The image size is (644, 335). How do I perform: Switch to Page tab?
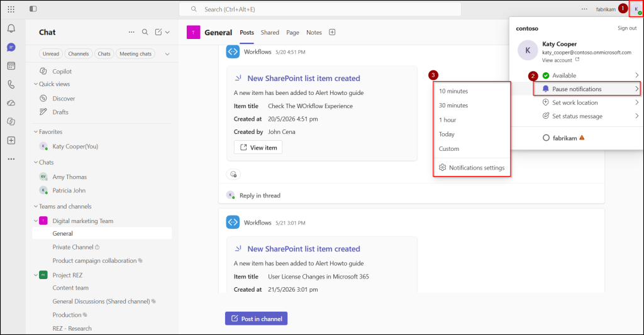[x=292, y=33]
